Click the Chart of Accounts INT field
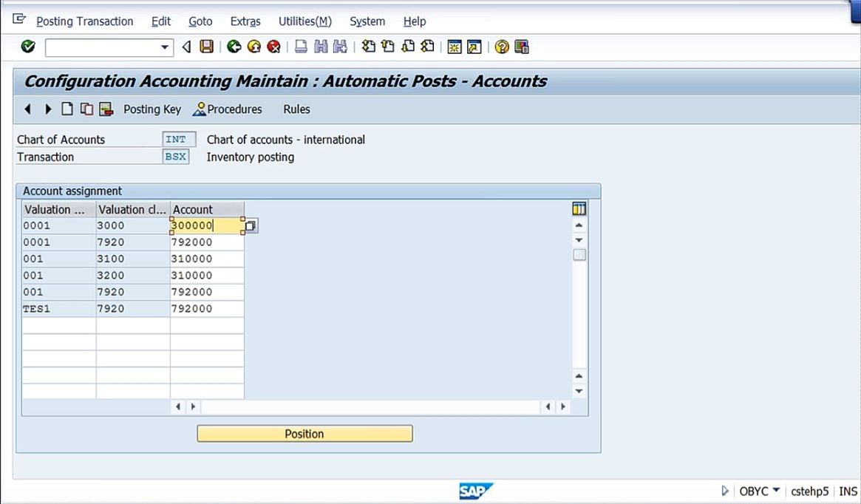 179,140
